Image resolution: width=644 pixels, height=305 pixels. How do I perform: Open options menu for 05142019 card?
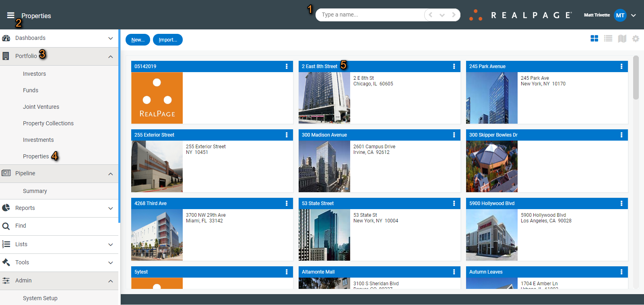click(287, 66)
